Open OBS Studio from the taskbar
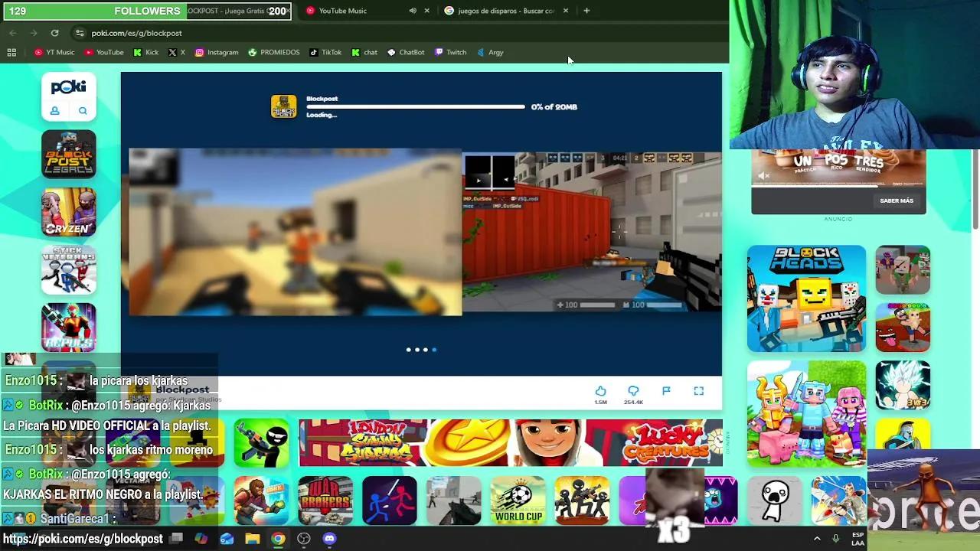Image resolution: width=980 pixels, height=551 pixels. [x=304, y=539]
